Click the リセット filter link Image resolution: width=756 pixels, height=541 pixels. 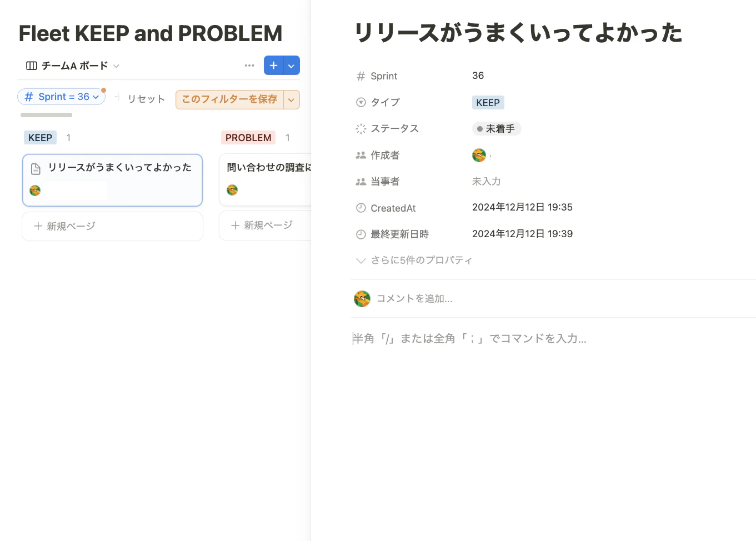(x=146, y=98)
